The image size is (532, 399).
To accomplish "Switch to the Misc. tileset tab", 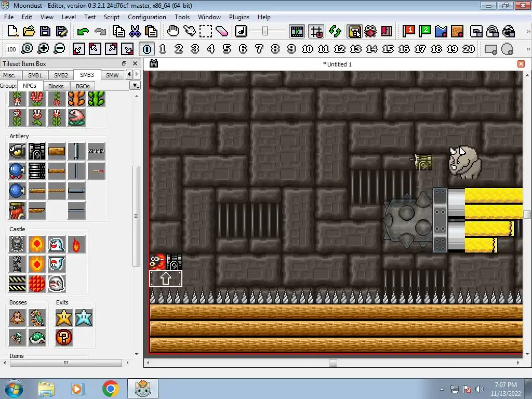I will [x=9, y=75].
